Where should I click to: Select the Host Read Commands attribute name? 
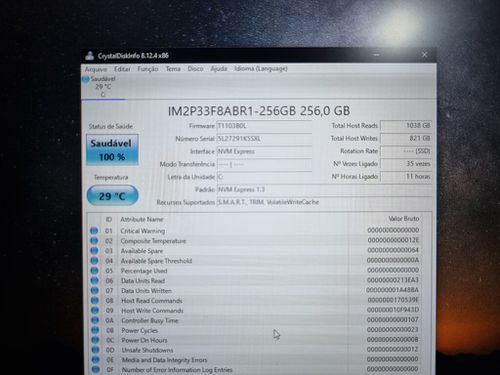[x=152, y=301]
